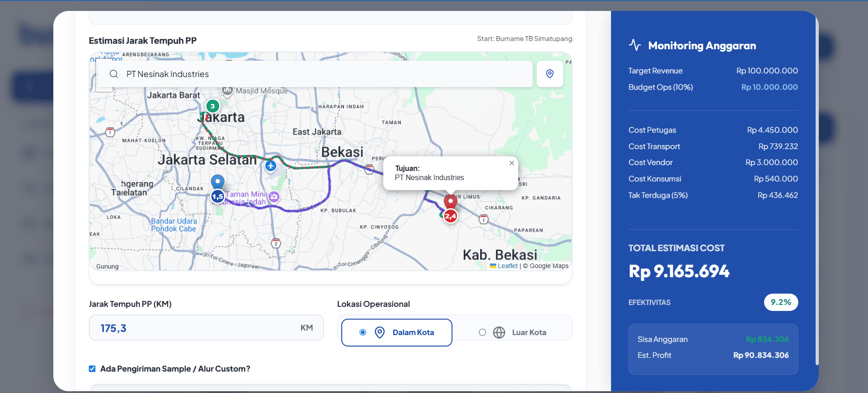Click the 9.2% efektivitas badge
The height and width of the screenshot is (393, 868).
click(781, 302)
